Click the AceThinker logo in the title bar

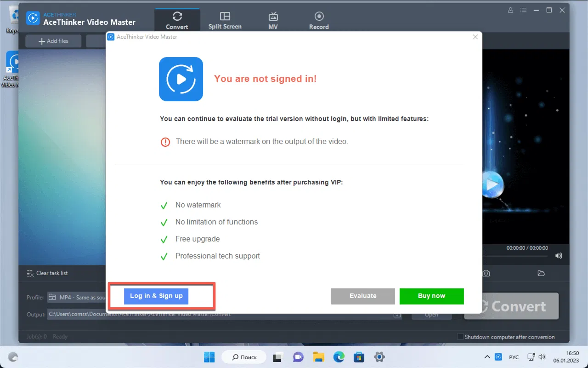(33, 18)
